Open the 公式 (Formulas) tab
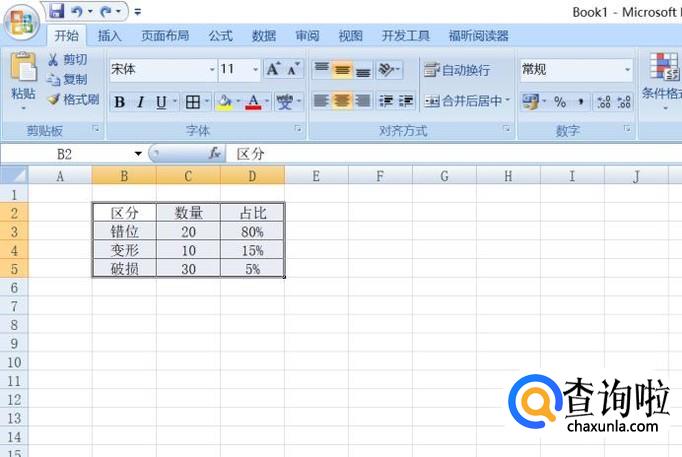The image size is (682, 457). pyautogui.click(x=221, y=36)
